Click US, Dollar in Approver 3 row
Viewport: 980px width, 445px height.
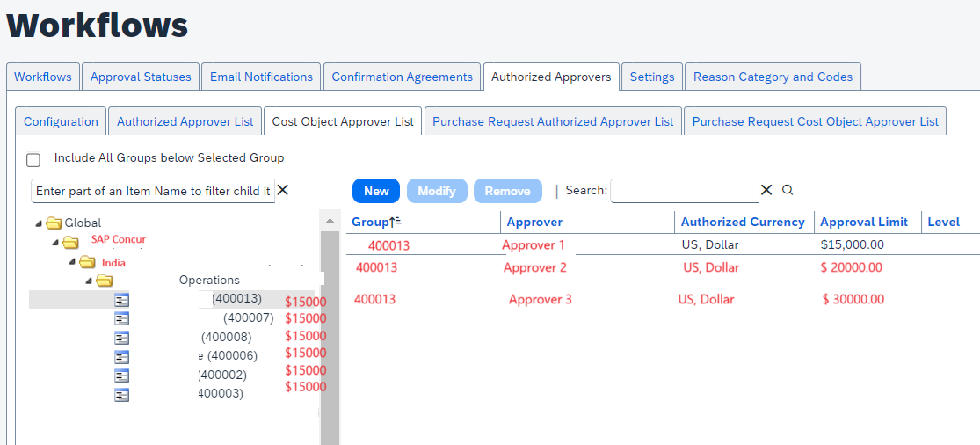click(707, 299)
